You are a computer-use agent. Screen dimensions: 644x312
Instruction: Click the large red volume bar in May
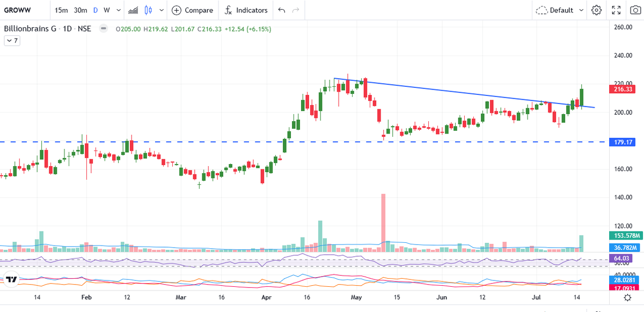pos(384,222)
